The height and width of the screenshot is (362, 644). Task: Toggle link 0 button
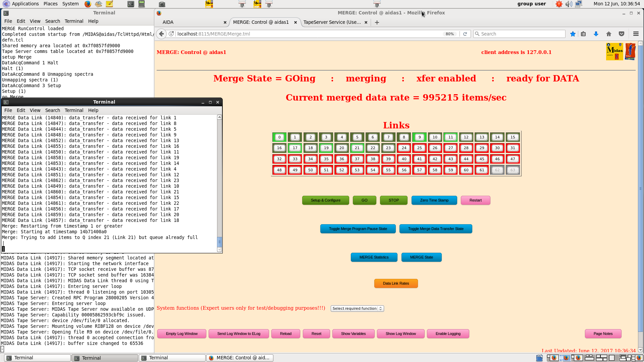(x=279, y=137)
